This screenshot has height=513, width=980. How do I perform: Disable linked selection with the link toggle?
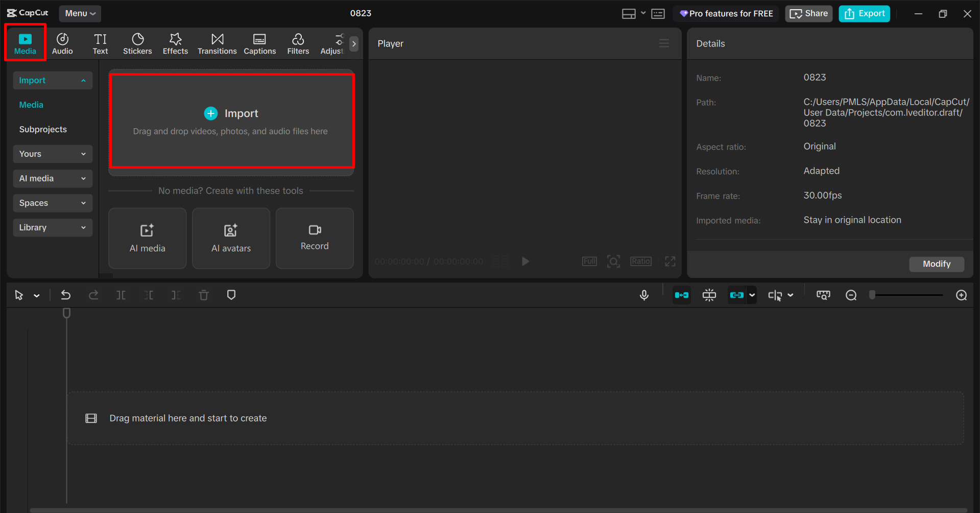tap(737, 295)
